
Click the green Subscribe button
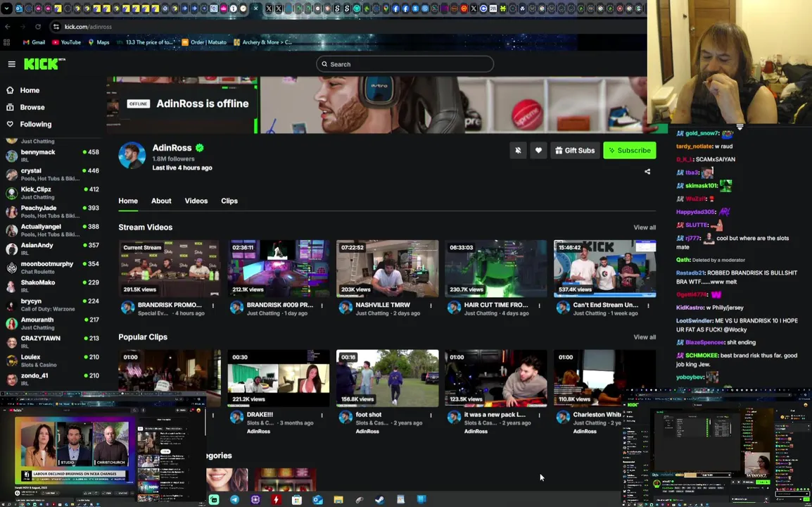pos(630,150)
